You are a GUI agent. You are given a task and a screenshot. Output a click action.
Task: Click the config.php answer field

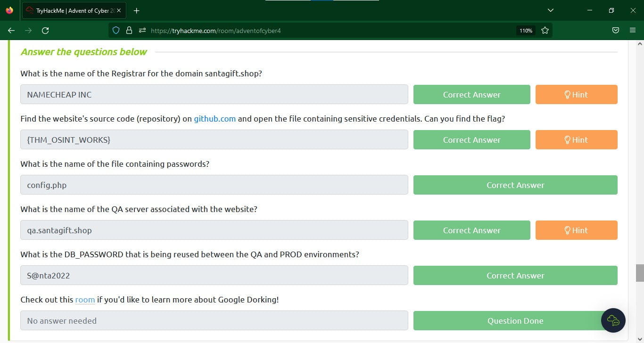214,185
